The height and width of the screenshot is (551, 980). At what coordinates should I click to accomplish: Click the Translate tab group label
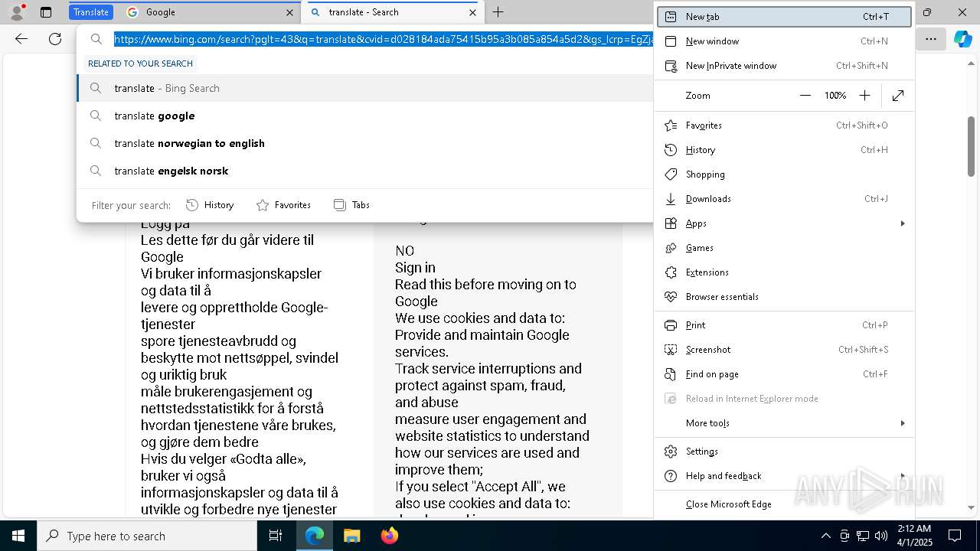click(x=91, y=12)
